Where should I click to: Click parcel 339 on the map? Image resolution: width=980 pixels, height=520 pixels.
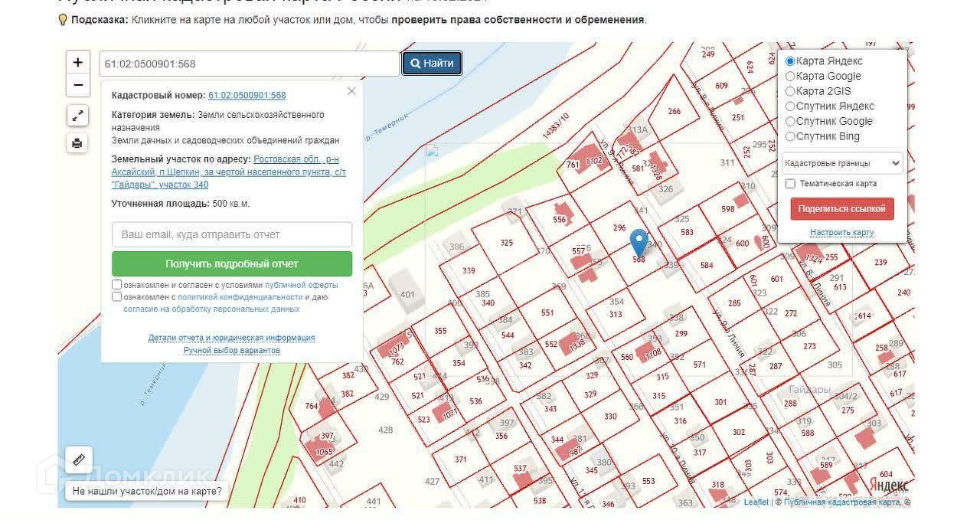coord(469,271)
